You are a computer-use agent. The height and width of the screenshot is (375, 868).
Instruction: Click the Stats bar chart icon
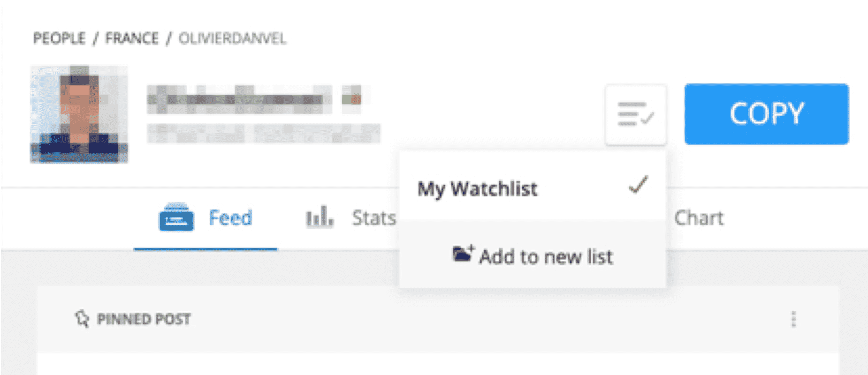click(320, 217)
